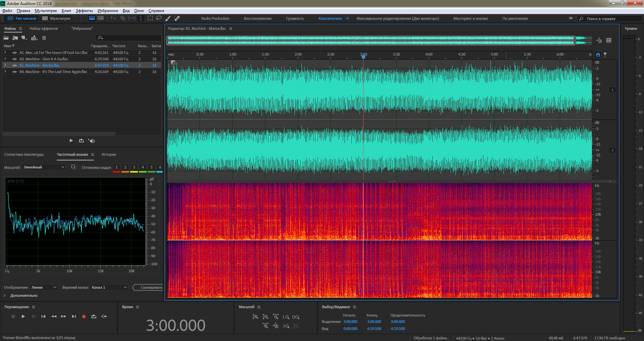Open workspace overflow chevrons menu
Image resolution: width=644 pixels, height=341 pixels.
tap(571, 18)
